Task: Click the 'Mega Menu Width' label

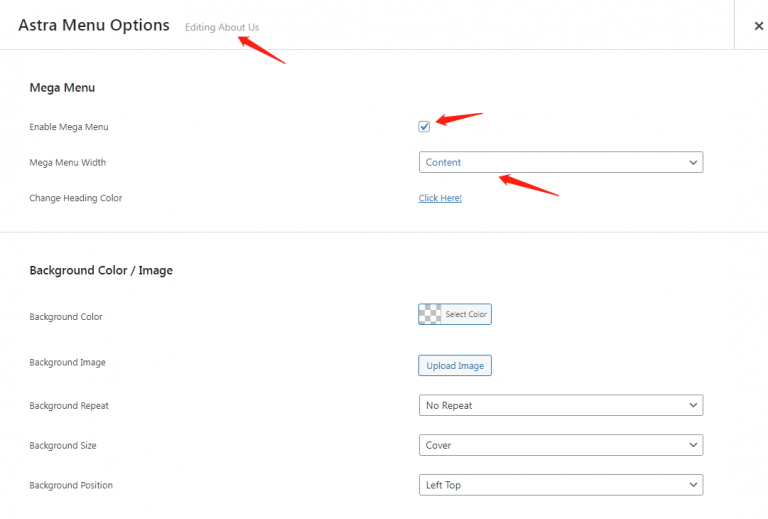Action: click(67, 162)
